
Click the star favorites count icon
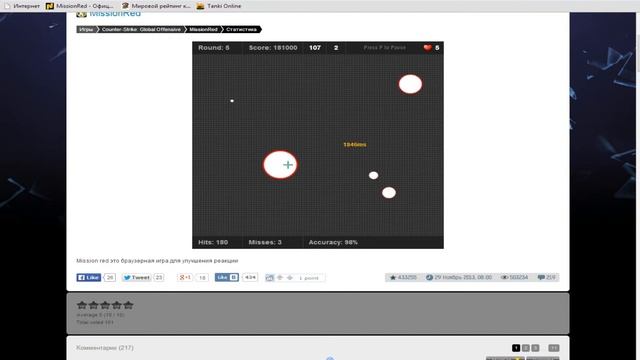coord(393,278)
